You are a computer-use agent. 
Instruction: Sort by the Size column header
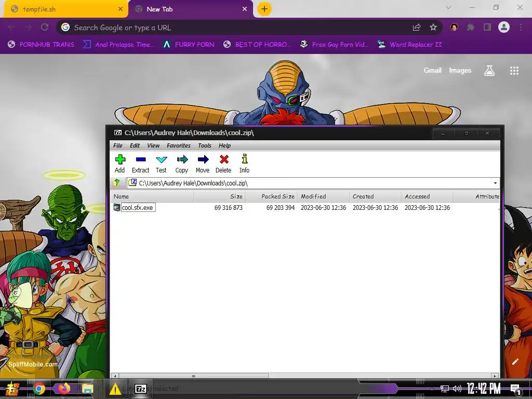[220, 196]
